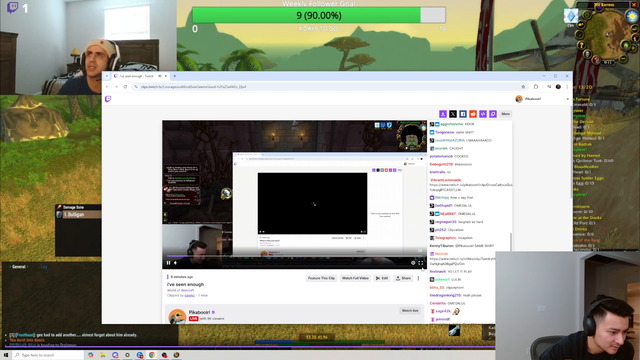The image size is (640, 360).
Task: Go forward in the browser
Action: point(116,87)
